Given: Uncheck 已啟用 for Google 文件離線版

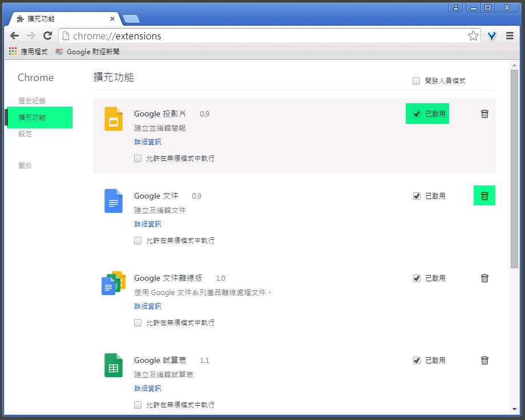Looking at the screenshot, I should pyautogui.click(x=417, y=278).
